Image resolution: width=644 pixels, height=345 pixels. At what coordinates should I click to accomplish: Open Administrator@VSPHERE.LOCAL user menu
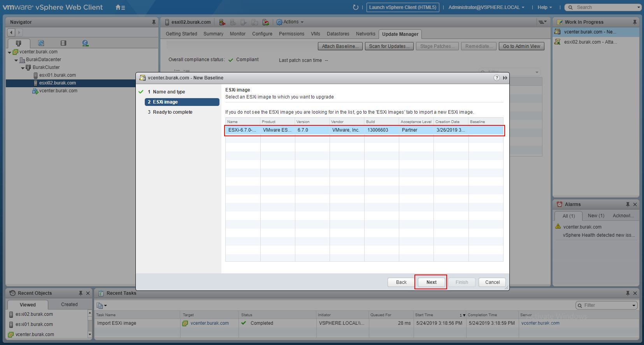(x=486, y=7)
